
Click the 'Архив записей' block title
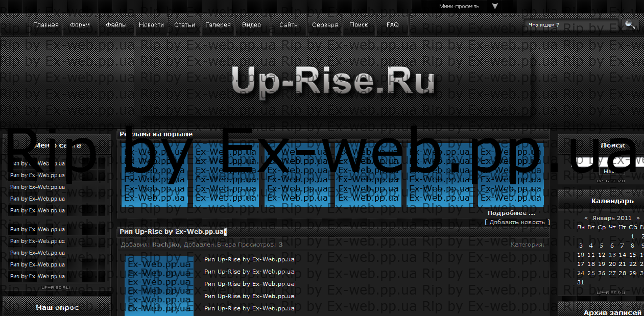pos(612,312)
